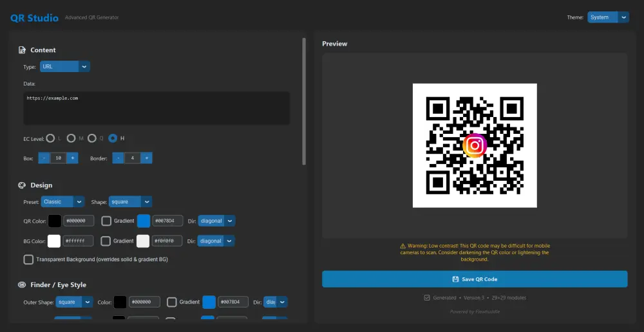Click the Content section document icon
644x332 pixels.
[x=22, y=50]
